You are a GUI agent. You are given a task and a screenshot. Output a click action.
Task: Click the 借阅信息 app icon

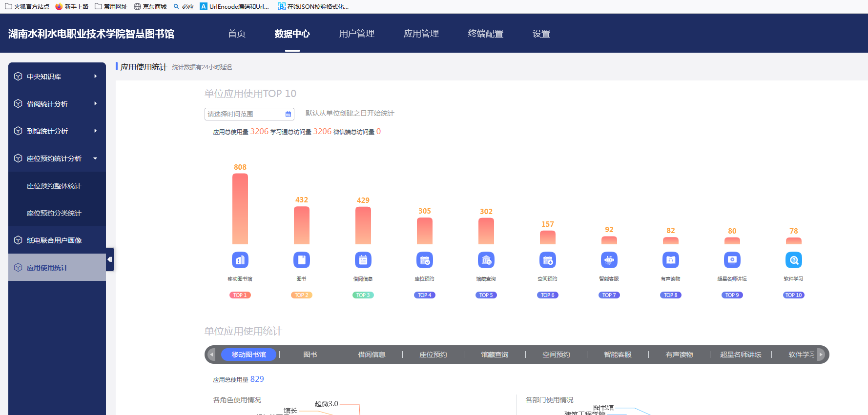click(x=363, y=260)
